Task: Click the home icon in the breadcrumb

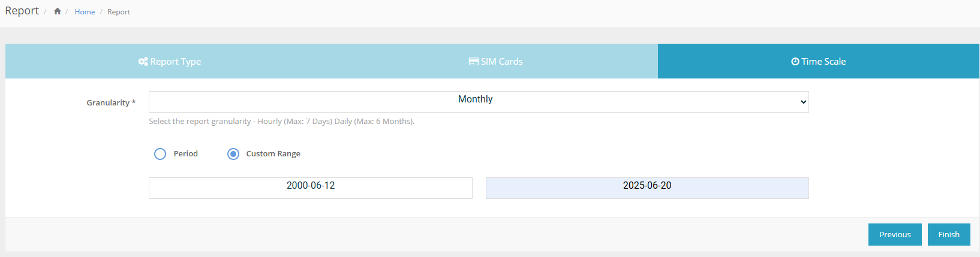Action: point(58,11)
